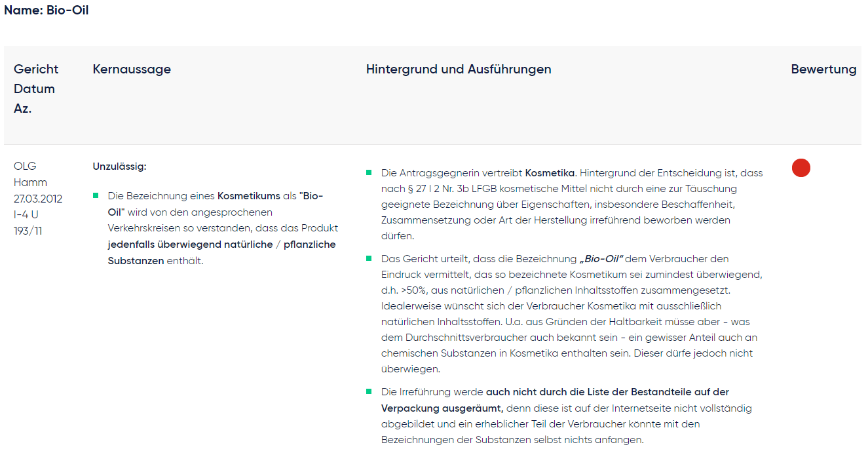Click green bullet before 'Das Gericht urteilt'
The image size is (868, 451).
coord(369,258)
